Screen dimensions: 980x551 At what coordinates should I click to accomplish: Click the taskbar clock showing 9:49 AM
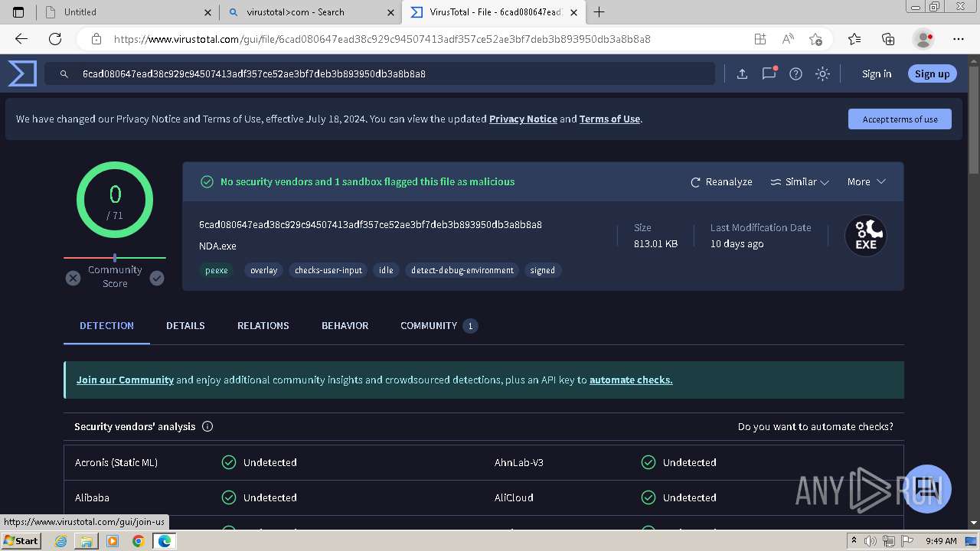941,540
